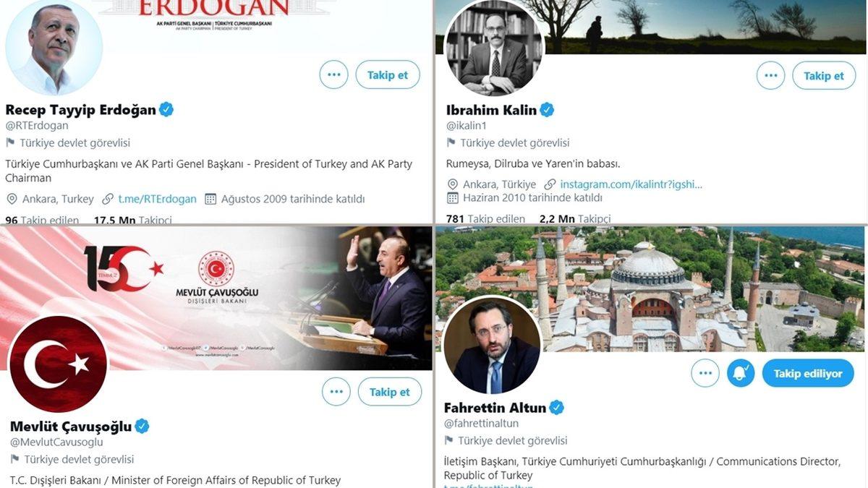The width and height of the screenshot is (868, 488).
Task: Open the more options menu on Erdoğan's profile
Action: click(333, 74)
